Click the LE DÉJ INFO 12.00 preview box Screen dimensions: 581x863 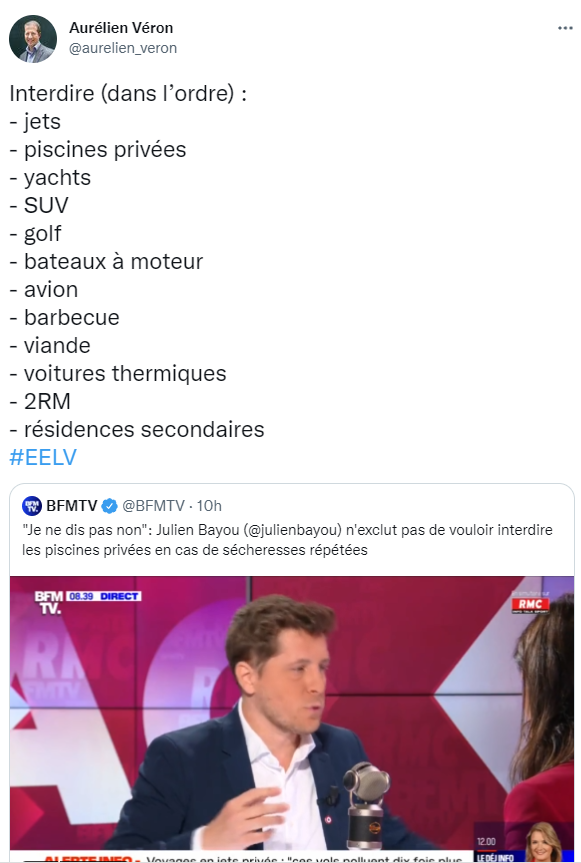tap(524, 843)
